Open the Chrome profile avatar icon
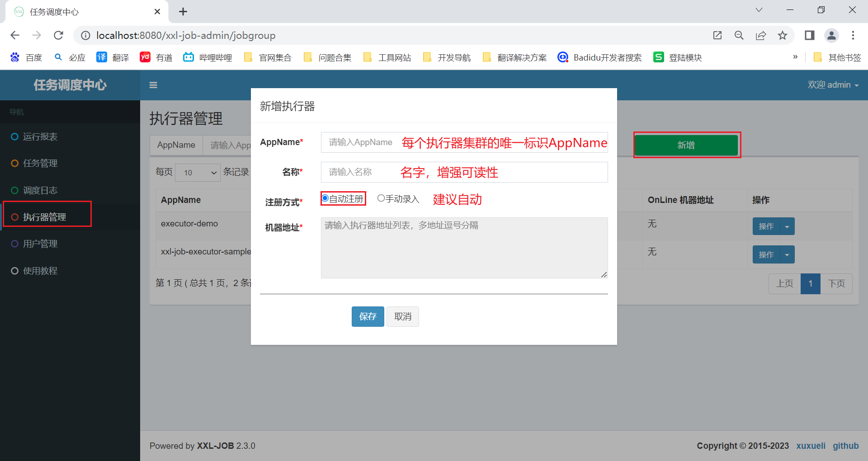Screen dimensions: 868x461 pyautogui.click(x=831, y=35)
